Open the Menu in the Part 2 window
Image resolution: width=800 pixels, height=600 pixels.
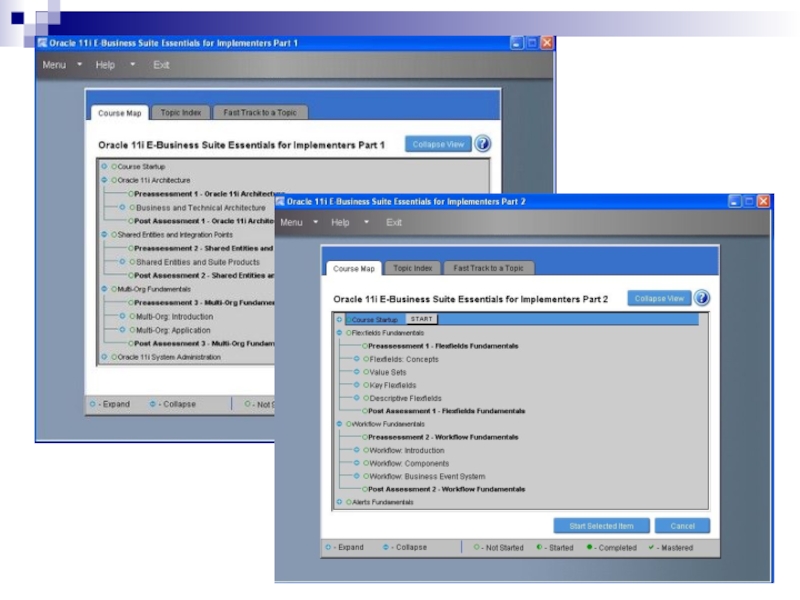291,222
